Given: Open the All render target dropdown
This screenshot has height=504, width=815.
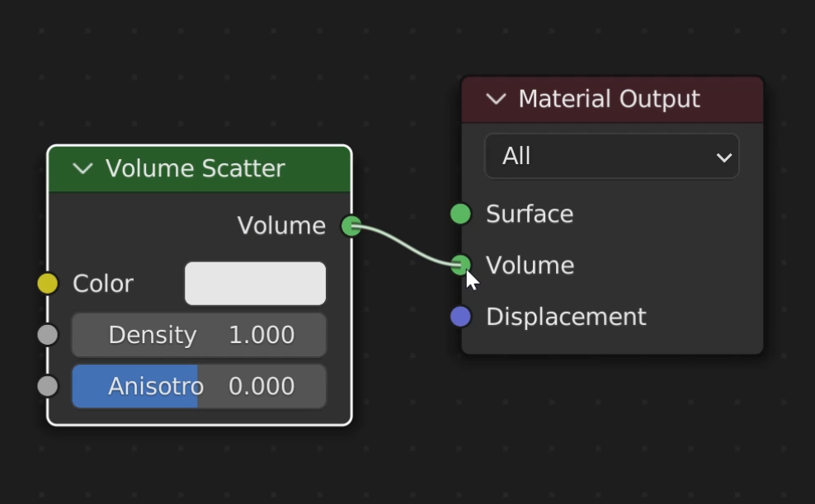Looking at the screenshot, I should (x=612, y=157).
